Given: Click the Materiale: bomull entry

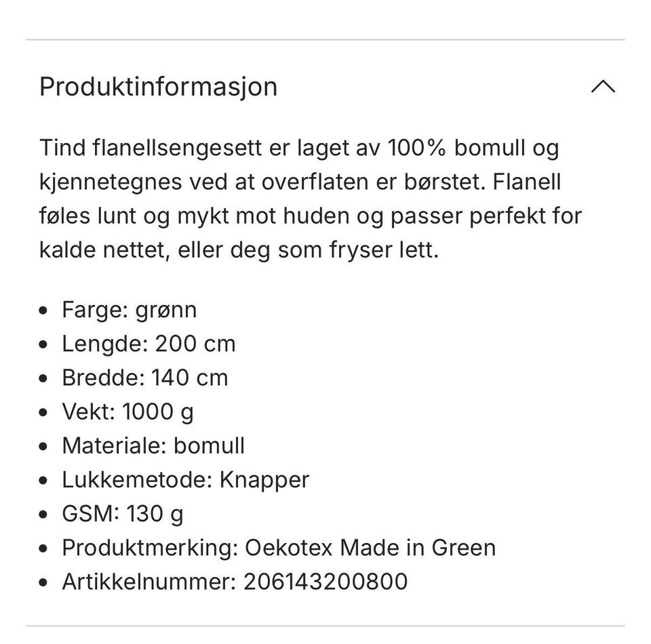Looking at the screenshot, I should pos(153,446).
